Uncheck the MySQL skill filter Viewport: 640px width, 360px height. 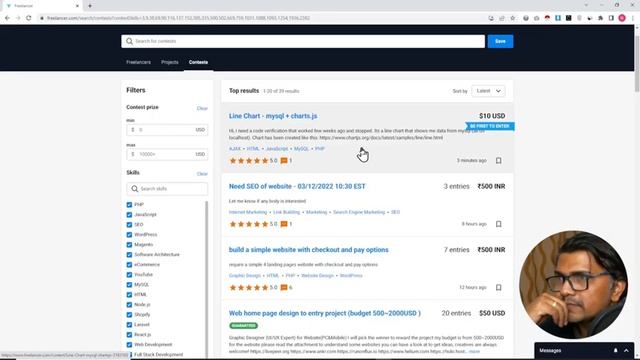129,284
